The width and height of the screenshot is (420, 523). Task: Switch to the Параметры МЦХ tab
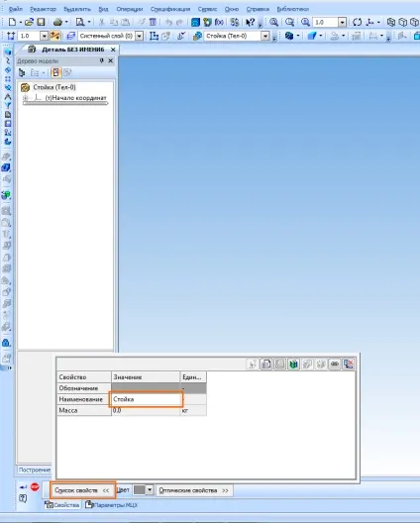click(x=112, y=505)
